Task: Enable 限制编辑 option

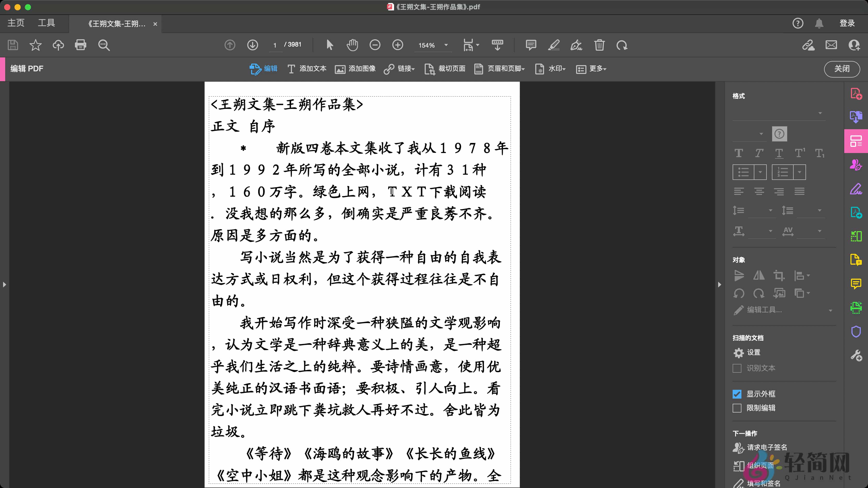Action: [x=738, y=408]
